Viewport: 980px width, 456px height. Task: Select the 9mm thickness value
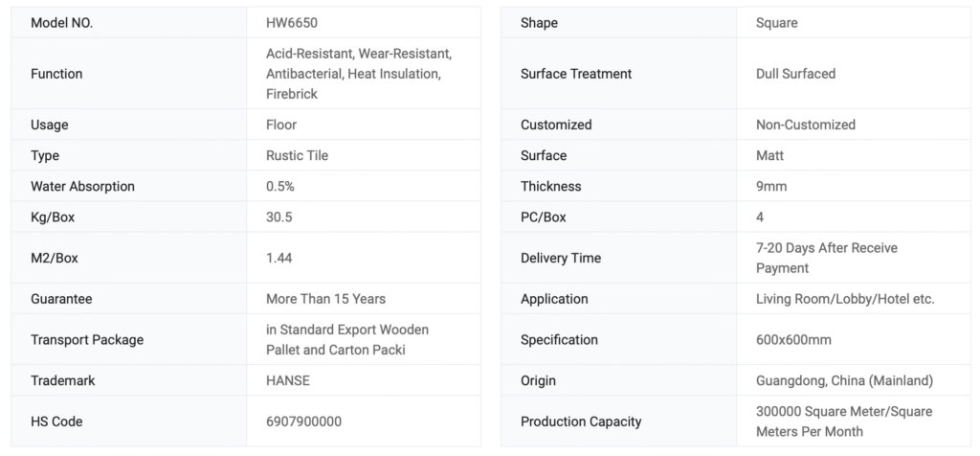[x=771, y=186]
